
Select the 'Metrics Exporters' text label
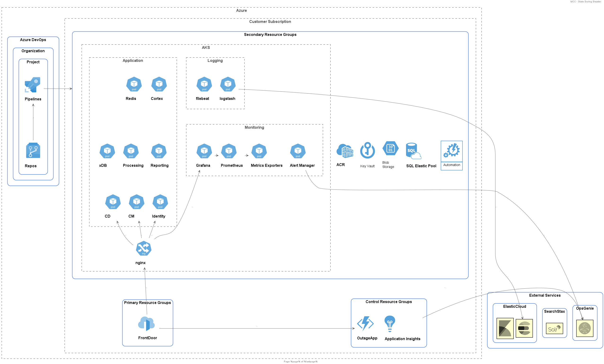pyautogui.click(x=267, y=166)
